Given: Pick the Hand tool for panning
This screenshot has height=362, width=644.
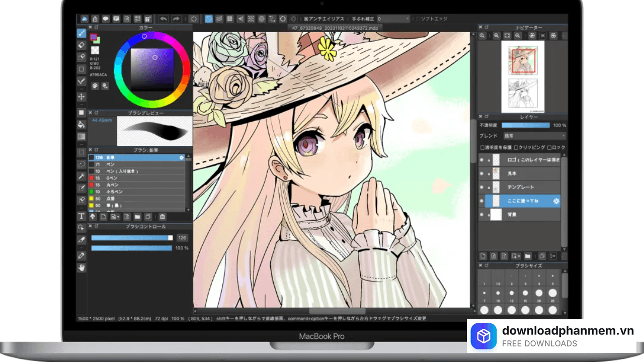Looking at the screenshot, I should click(x=82, y=267).
